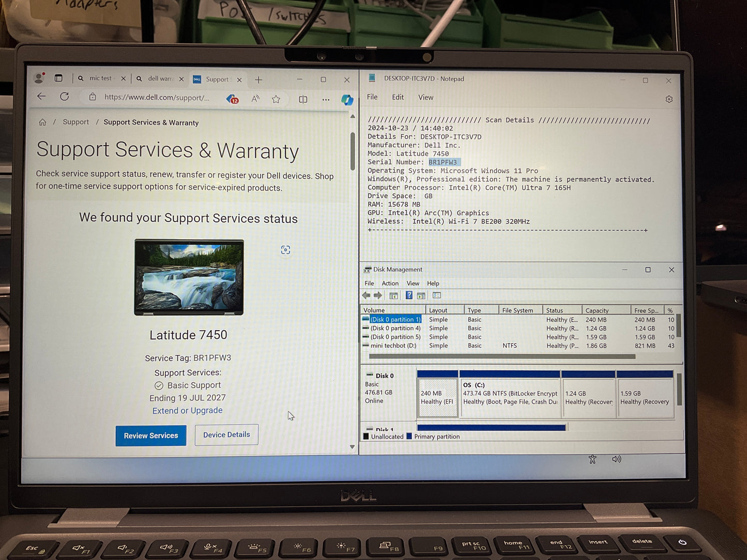
Task: Click the visual search icon beside laptop image
Action: pos(285,250)
